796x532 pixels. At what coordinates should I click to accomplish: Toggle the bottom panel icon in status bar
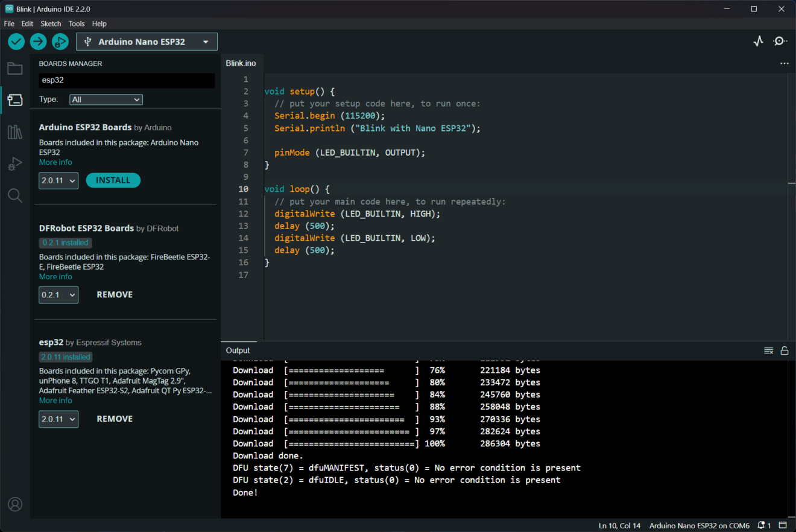click(x=783, y=525)
